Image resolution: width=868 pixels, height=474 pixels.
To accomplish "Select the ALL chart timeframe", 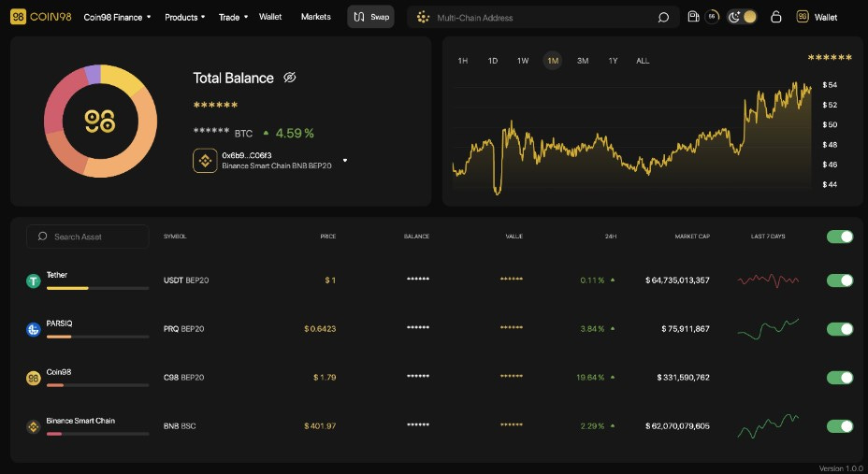I will point(643,61).
